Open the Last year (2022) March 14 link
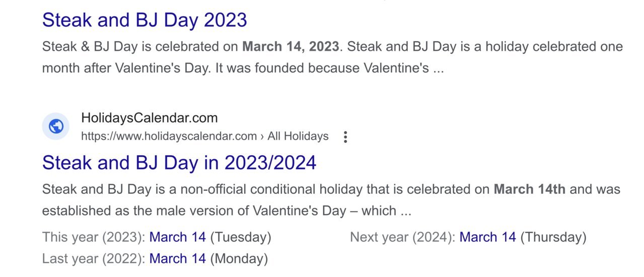The image size is (644, 277). [178, 259]
